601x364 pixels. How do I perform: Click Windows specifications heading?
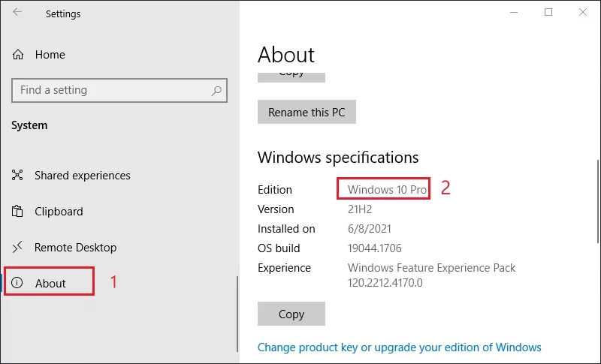pyautogui.click(x=338, y=158)
